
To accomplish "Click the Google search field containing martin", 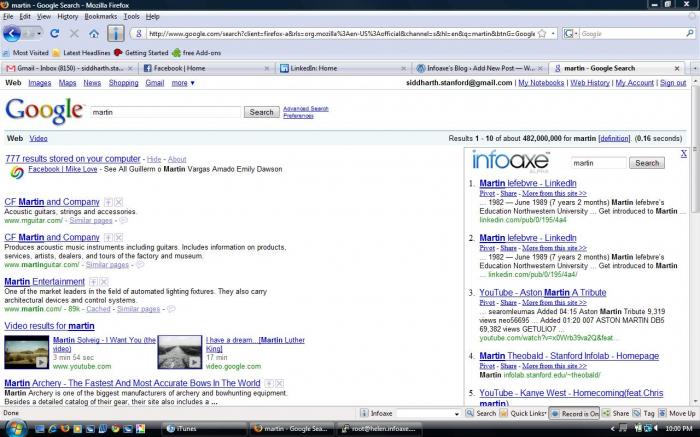I will click(166, 112).
